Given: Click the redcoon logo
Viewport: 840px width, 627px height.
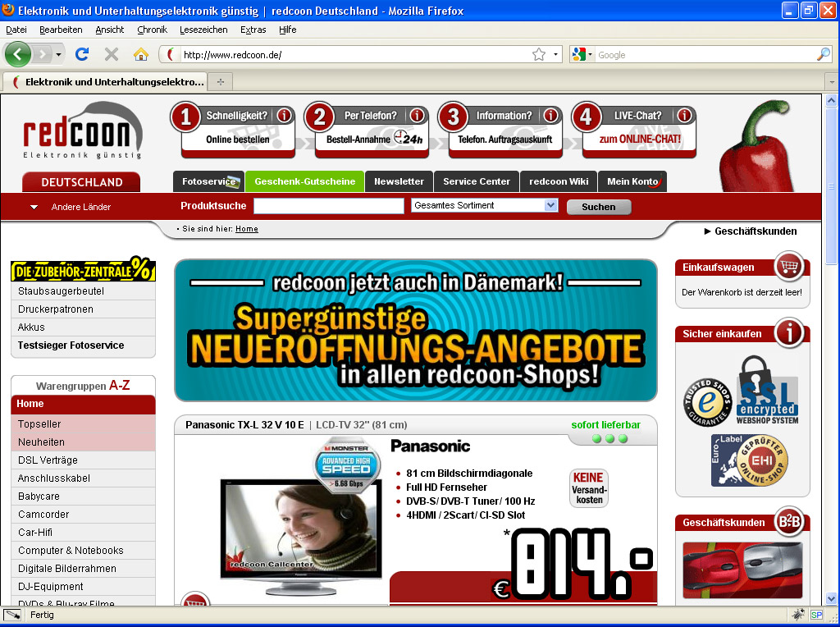Looking at the screenshot, I should tap(82, 131).
